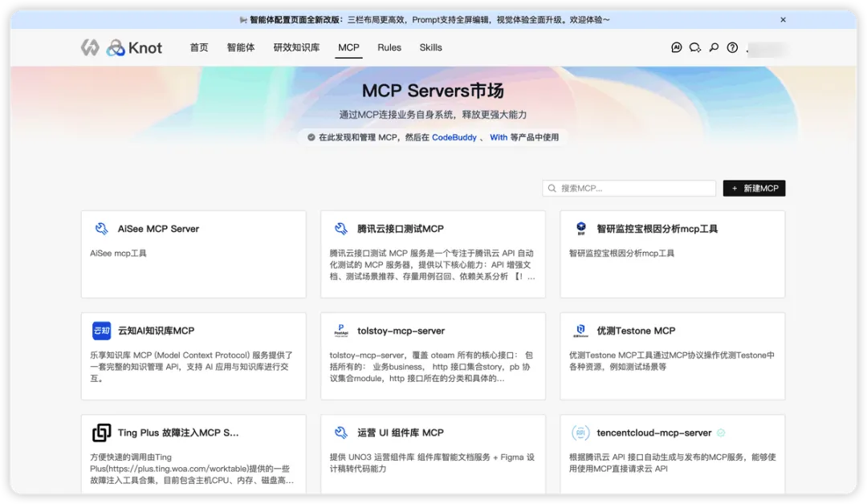Image resolution: width=867 pixels, height=504 pixels.
Task: Open the 智研监控宝根因分析mcp工具 card title
Action: tap(657, 229)
